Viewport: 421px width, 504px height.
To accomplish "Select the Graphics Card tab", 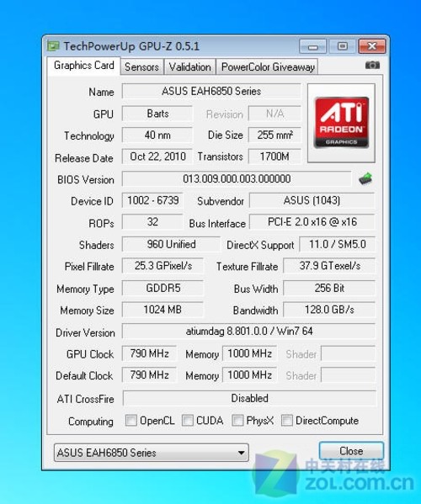I will (83, 66).
